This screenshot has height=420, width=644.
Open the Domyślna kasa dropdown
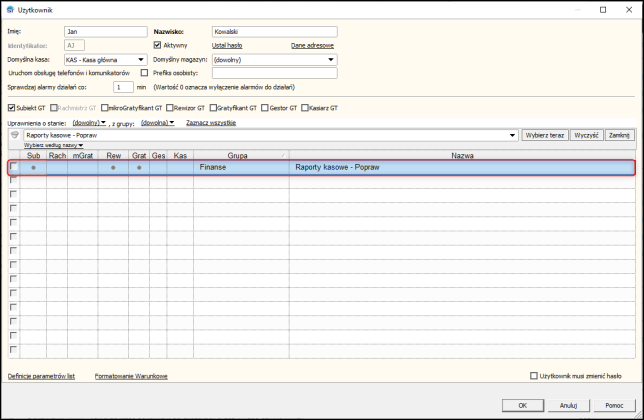[x=141, y=60]
